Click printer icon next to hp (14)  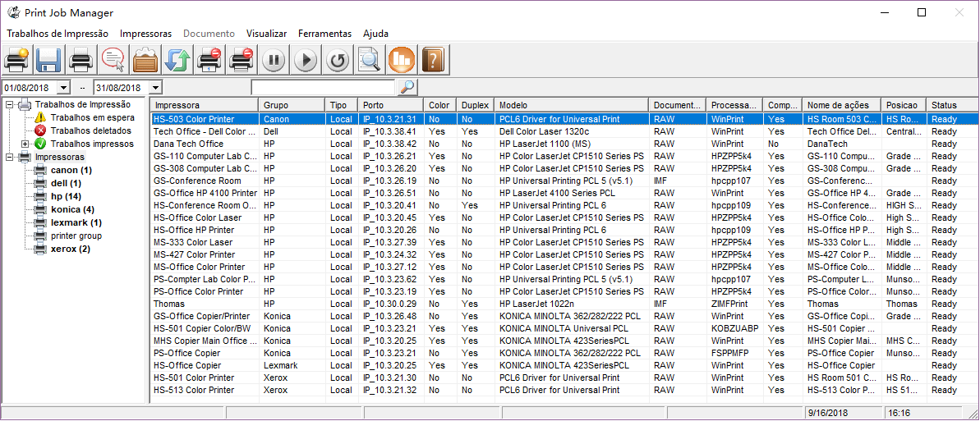click(40, 196)
